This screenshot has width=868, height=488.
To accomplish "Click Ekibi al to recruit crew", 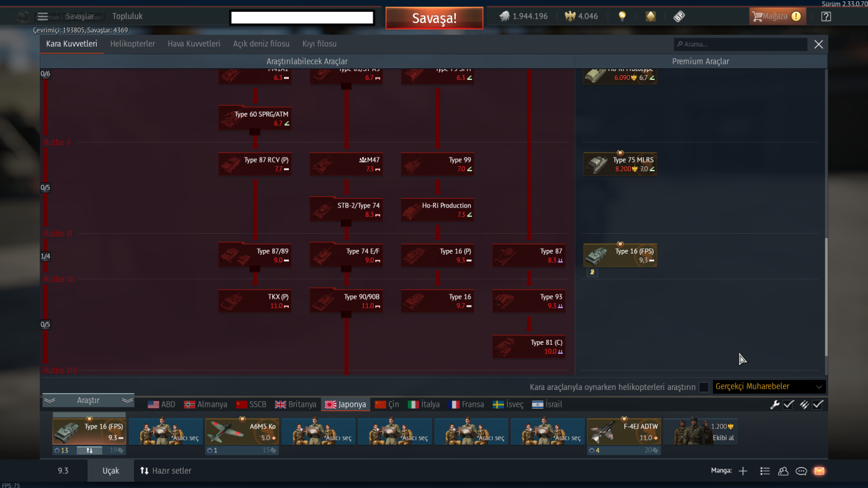I will 701,432.
